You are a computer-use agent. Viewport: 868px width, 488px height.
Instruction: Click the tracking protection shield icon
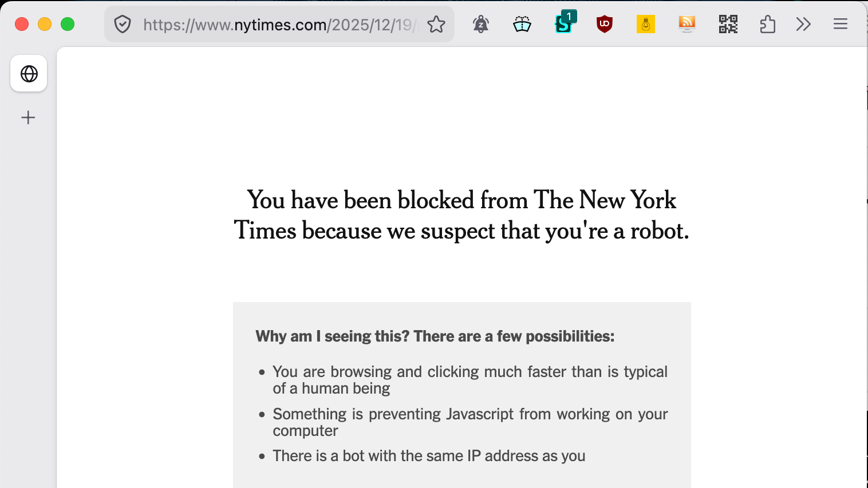point(123,25)
